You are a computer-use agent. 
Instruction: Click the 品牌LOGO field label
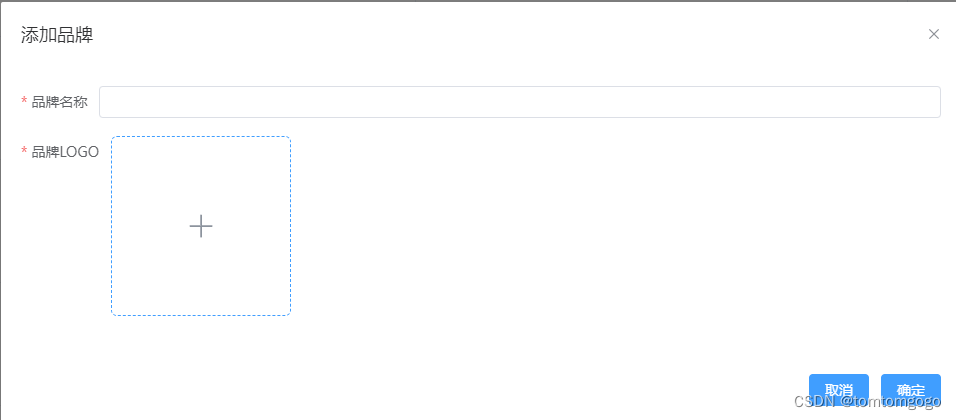click(x=65, y=152)
